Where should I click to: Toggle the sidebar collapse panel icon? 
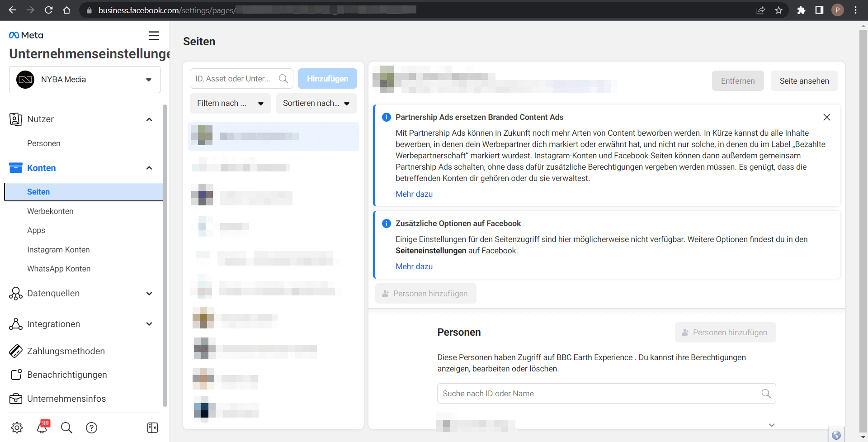click(153, 428)
